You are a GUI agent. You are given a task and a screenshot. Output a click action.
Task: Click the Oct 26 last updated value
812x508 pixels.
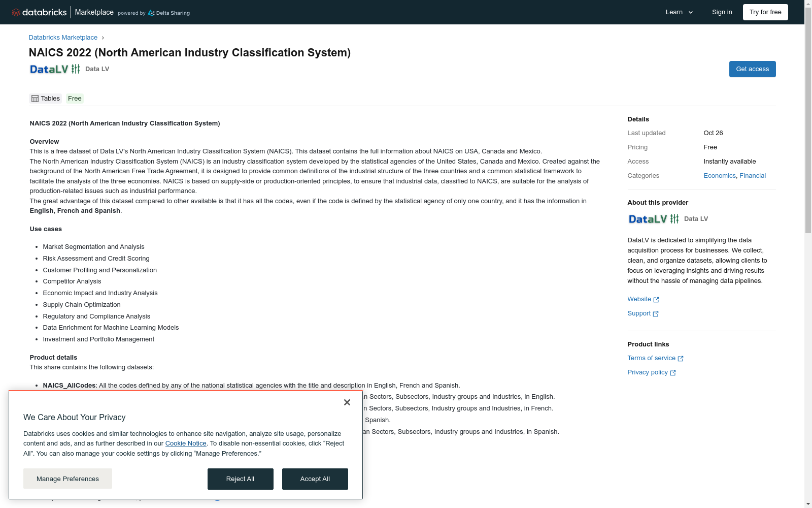coord(714,133)
